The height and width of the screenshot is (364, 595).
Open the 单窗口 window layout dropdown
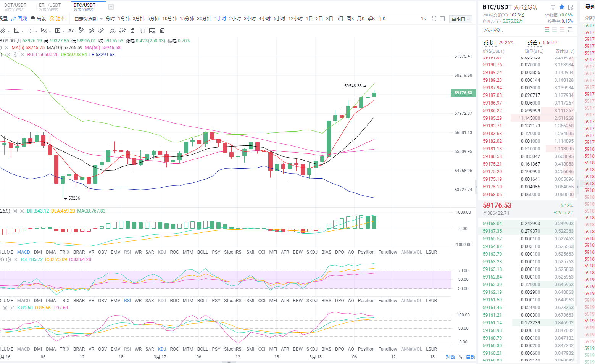point(461,19)
